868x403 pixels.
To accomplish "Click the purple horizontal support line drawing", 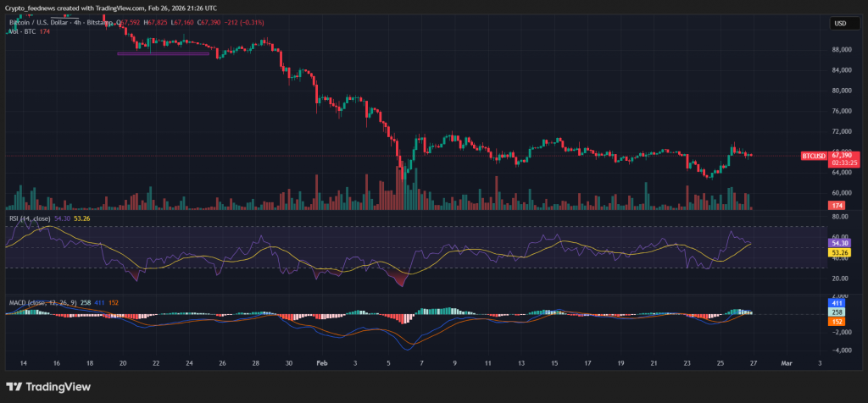I will pyautogui.click(x=163, y=53).
